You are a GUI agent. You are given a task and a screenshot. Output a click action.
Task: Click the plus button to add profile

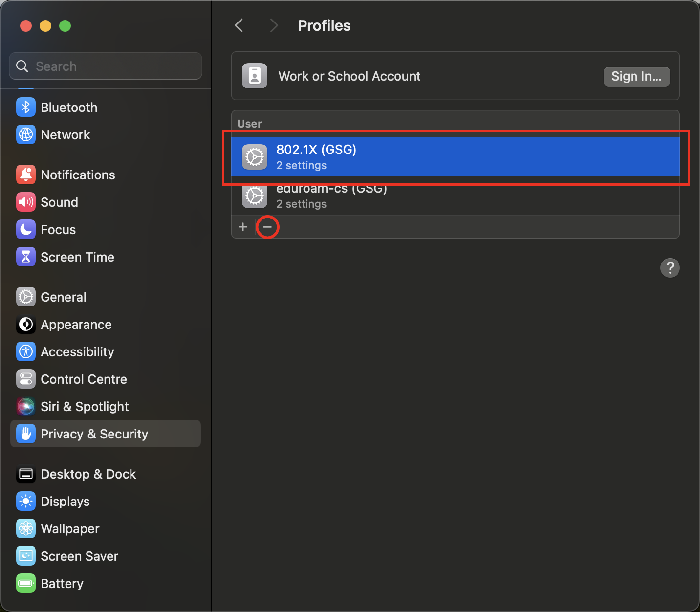coord(243,227)
